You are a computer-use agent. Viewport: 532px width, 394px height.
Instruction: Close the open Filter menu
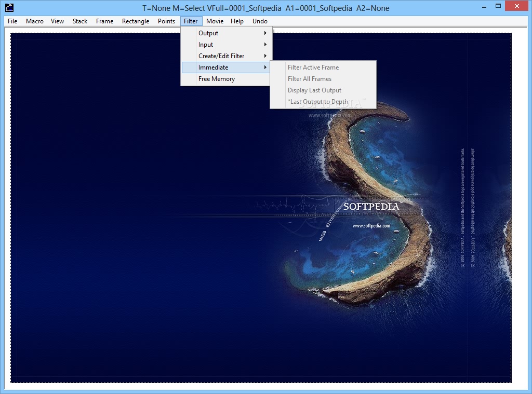point(191,21)
